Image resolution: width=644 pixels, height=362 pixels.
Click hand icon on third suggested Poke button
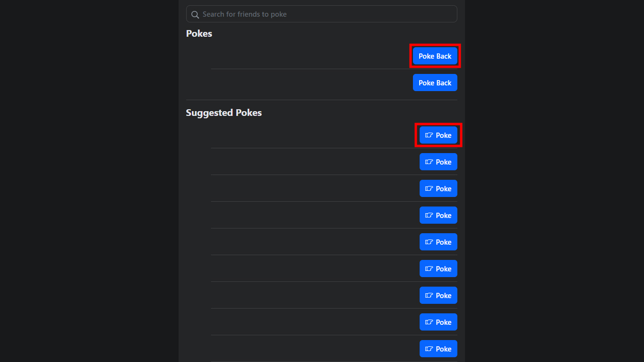point(429,189)
